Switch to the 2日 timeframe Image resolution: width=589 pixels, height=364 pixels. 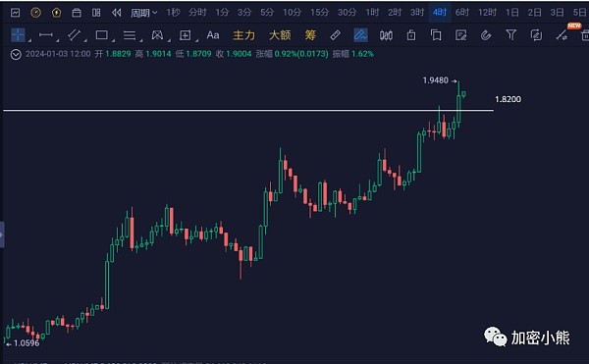pyautogui.click(x=535, y=13)
